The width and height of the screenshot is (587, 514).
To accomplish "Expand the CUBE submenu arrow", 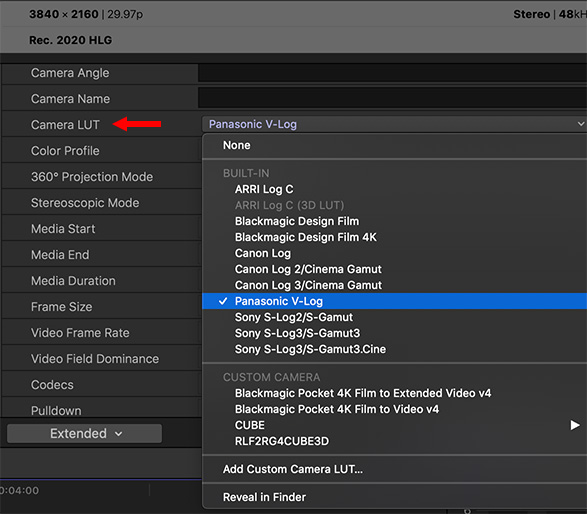I will tap(575, 425).
